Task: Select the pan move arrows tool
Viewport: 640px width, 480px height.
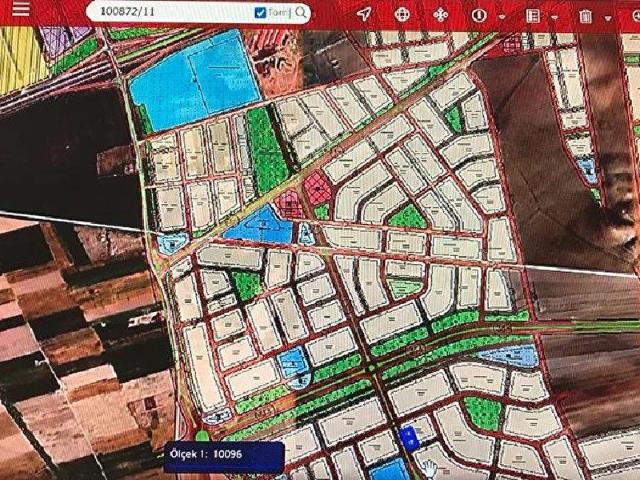Action: 440,16
